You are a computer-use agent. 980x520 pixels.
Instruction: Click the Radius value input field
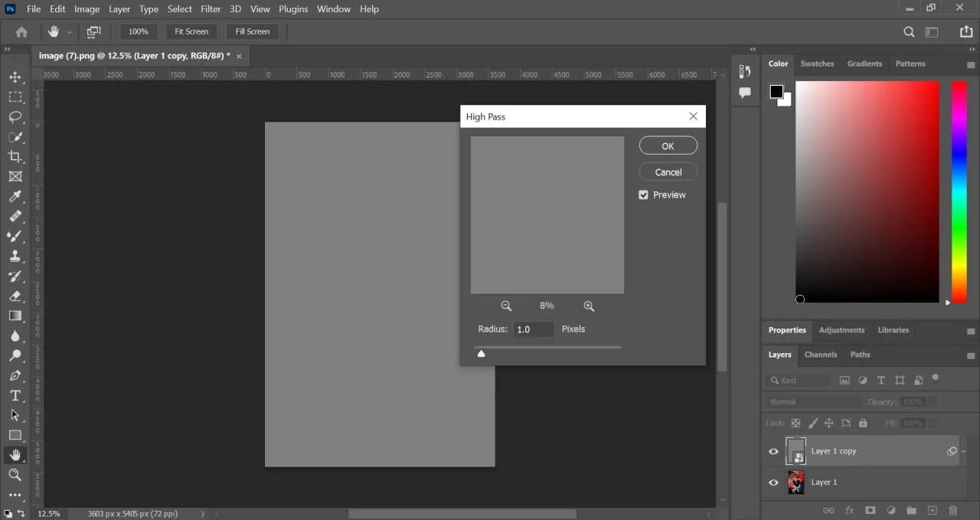coord(533,329)
